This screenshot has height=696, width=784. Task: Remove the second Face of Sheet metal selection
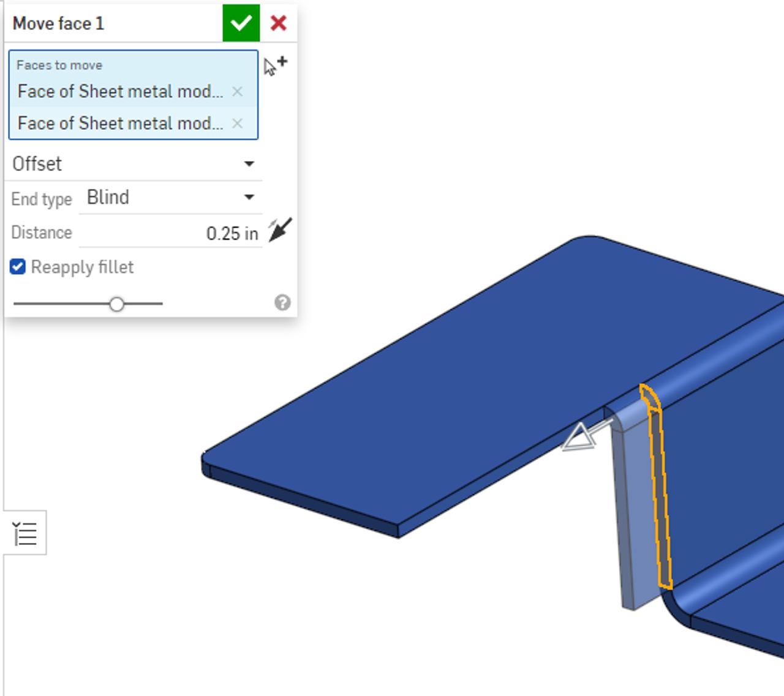pos(238,124)
